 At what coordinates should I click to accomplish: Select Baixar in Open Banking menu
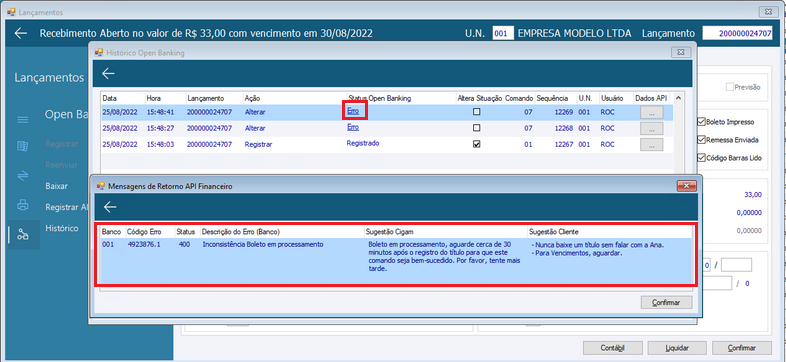pos(56,186)
